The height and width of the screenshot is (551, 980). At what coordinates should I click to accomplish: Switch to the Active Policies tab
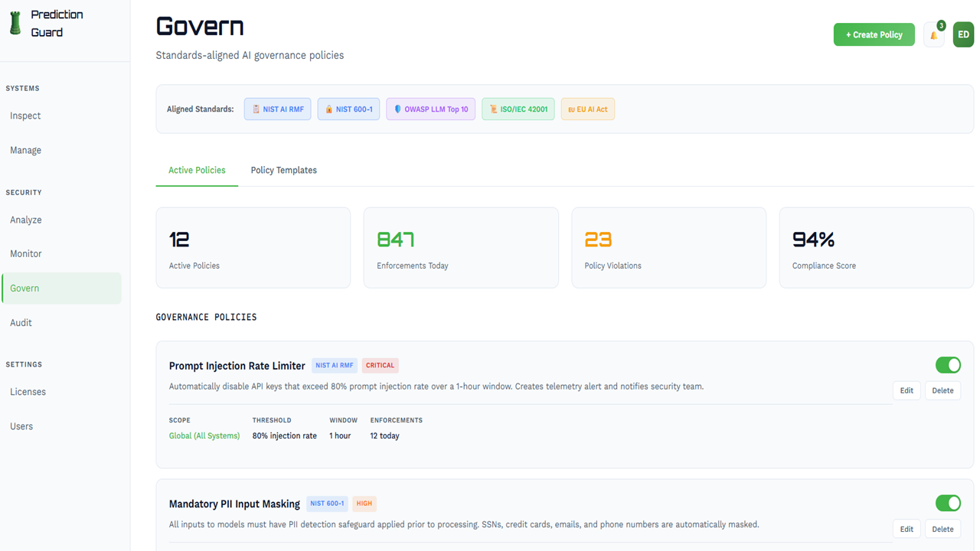pyautogui.click(x=197, y=170)
